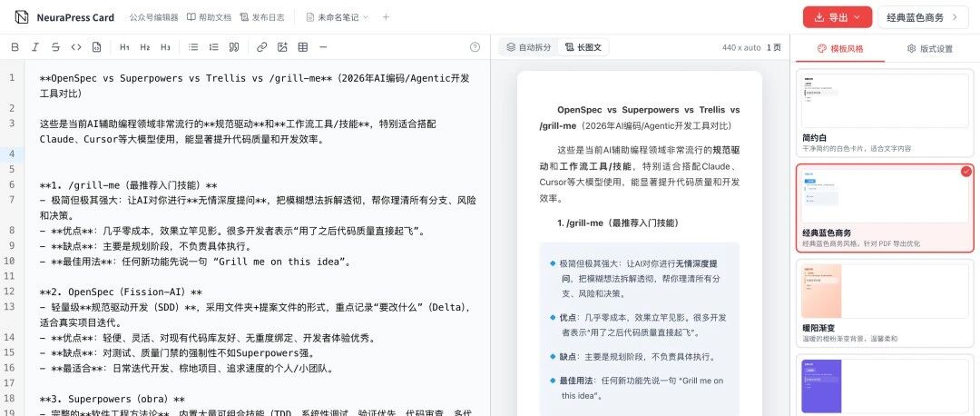The image size is (980, 416).
Task: Click the red 导出 export button
Action: [x=838, y=17]
